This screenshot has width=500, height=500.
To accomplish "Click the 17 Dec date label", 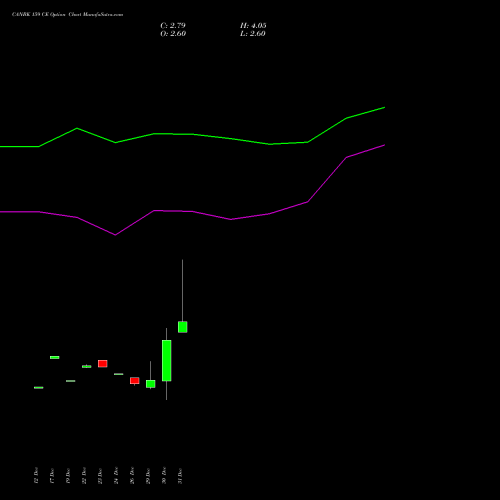I will [x=52, y=476].
